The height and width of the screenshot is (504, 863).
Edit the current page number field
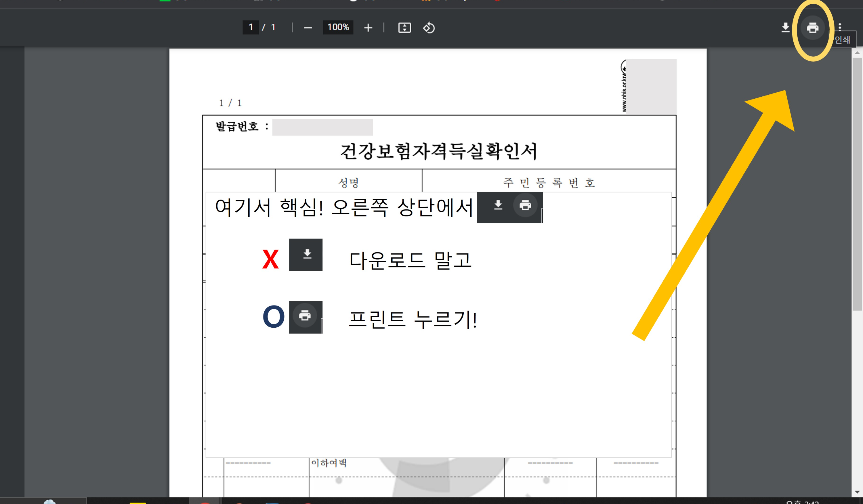(251, 27)
